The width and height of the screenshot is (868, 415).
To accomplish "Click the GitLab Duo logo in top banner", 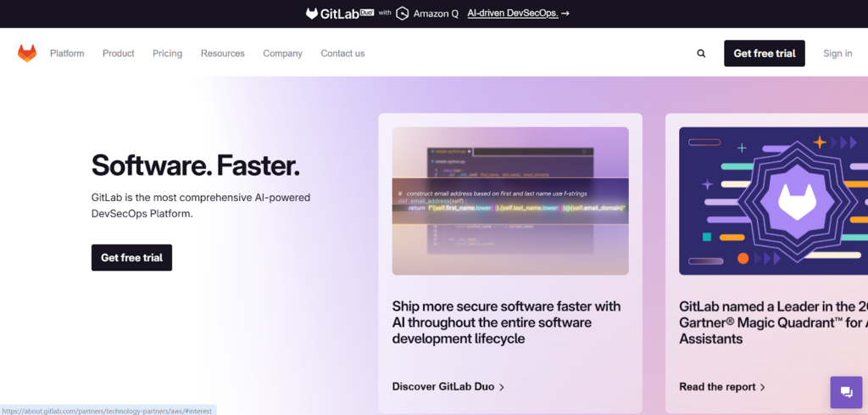I will coord(340,14).
